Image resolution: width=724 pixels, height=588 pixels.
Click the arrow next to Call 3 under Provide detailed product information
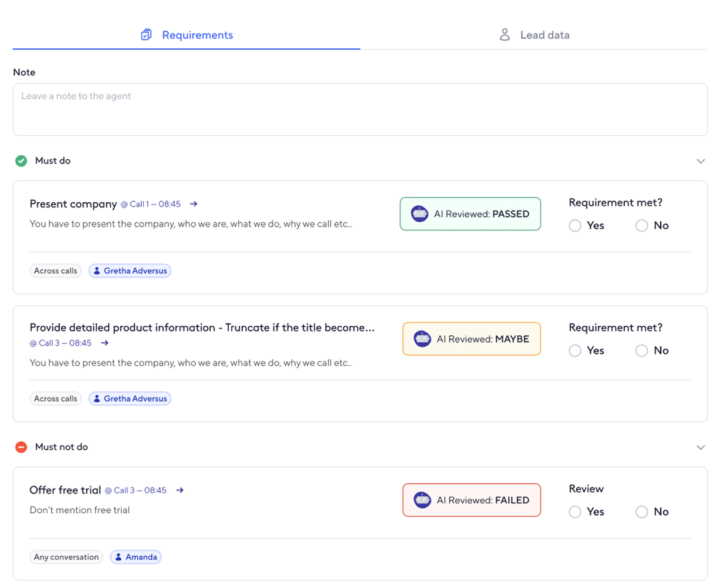click(x=105, y=343)
